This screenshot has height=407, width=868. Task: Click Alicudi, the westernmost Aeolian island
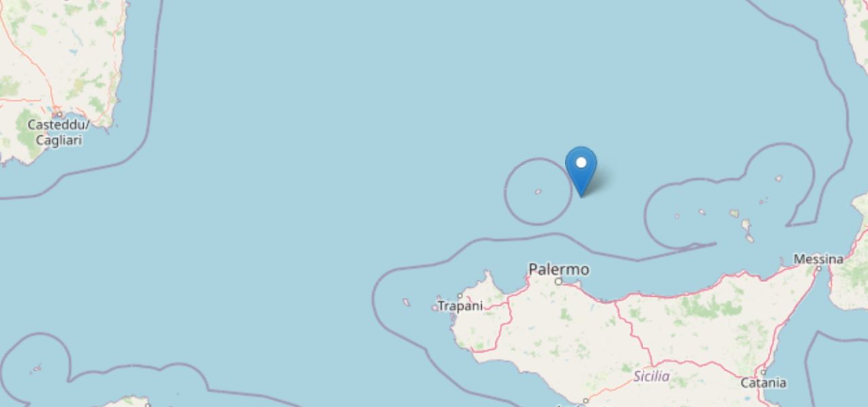coord(677,216)
